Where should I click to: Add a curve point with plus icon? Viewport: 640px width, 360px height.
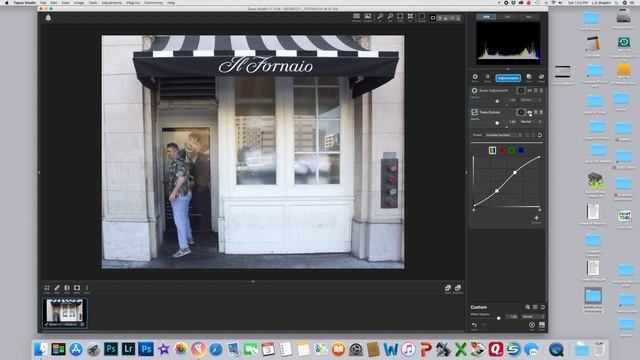(536, 219)
